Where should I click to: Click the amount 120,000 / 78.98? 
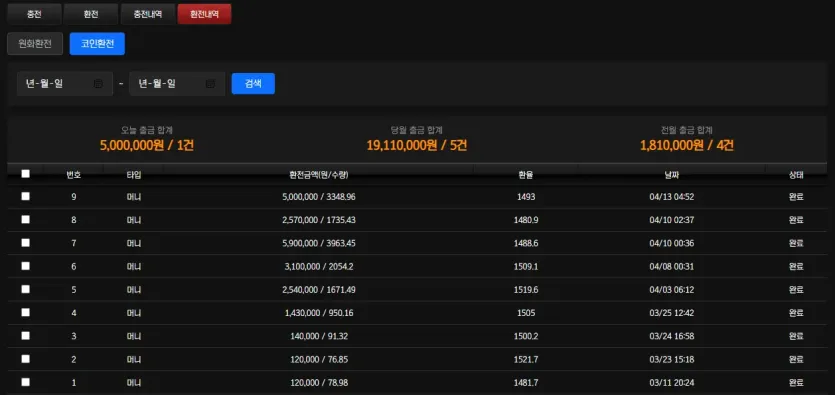coord(318,383)
